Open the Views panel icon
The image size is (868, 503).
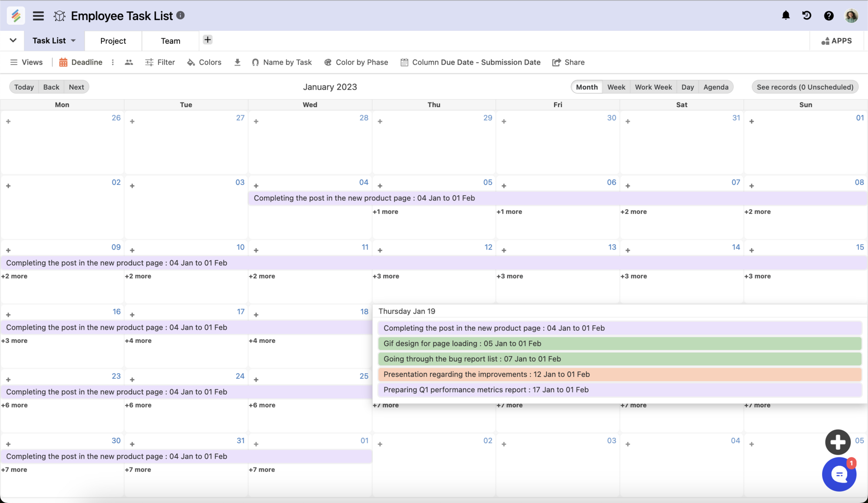(14, 62)
